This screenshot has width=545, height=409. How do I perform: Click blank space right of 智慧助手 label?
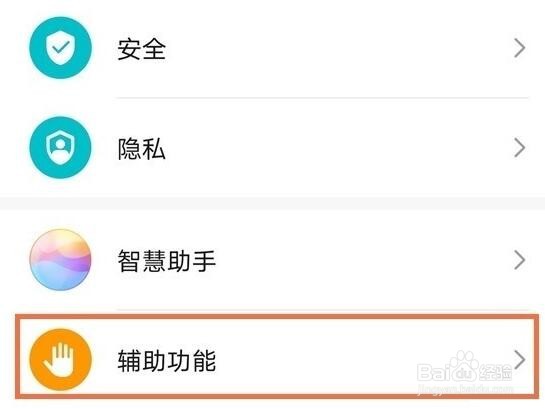pyautogui.click(x=363, y=260)
